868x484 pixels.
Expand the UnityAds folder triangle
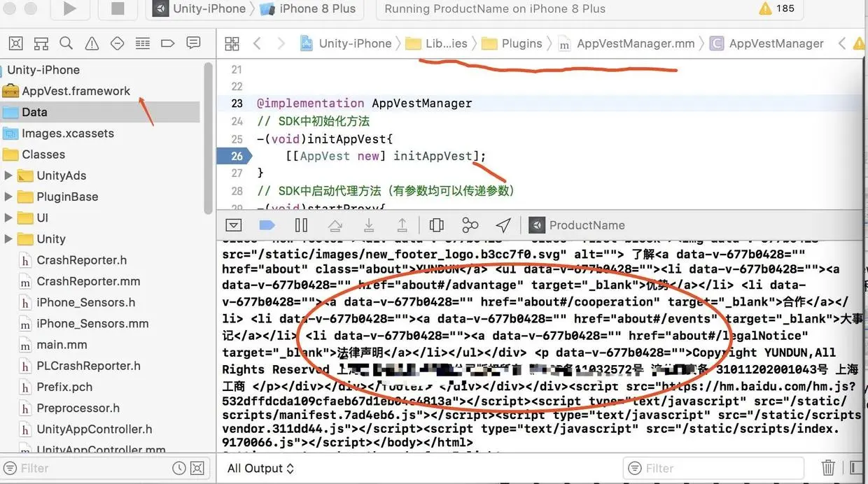pos(8,176)
